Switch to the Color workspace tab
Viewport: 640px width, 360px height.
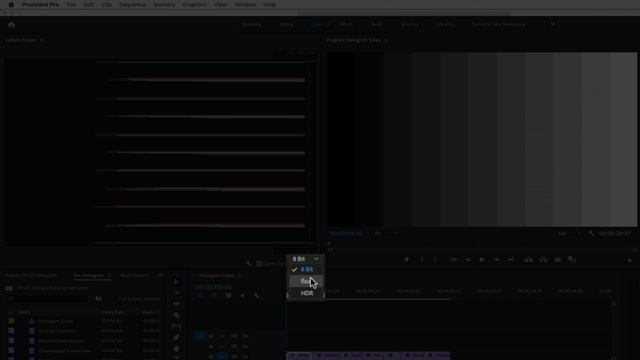tap(316, 24)
